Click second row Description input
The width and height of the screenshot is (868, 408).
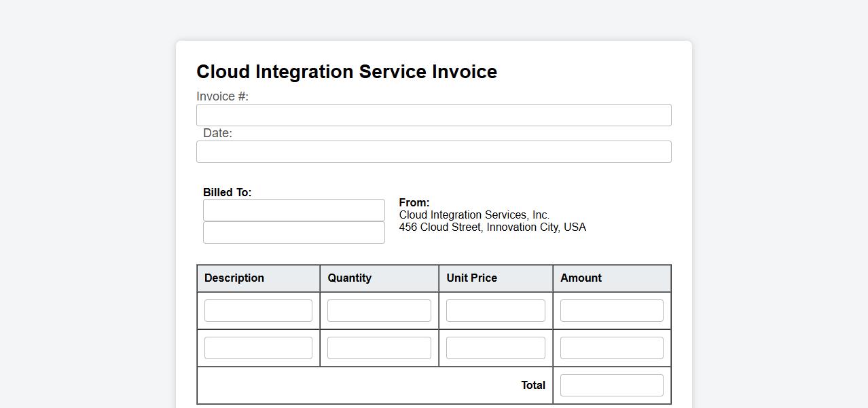[258, 348]
